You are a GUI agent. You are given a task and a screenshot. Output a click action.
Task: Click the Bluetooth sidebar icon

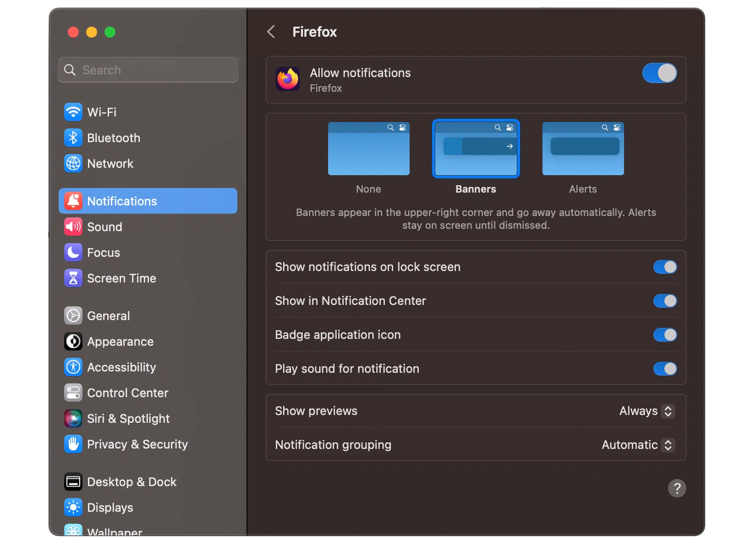pyautogui.click(x=73, y=138)
